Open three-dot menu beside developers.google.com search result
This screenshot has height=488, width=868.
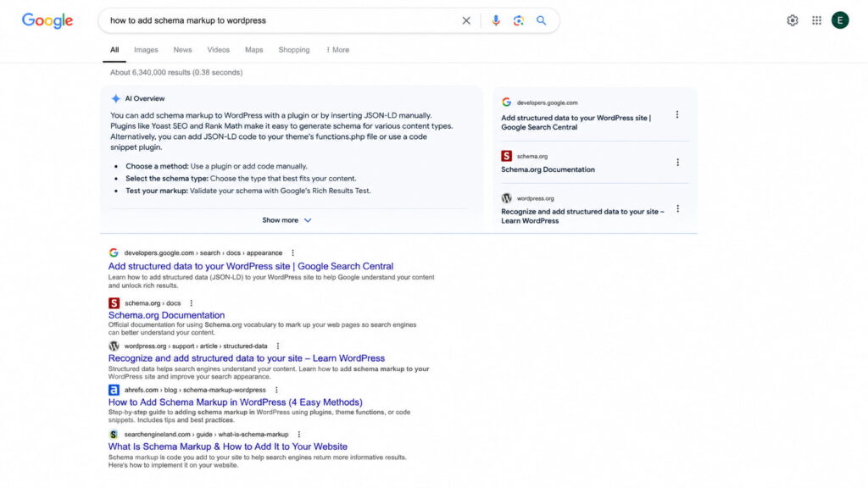click(292, 252)
